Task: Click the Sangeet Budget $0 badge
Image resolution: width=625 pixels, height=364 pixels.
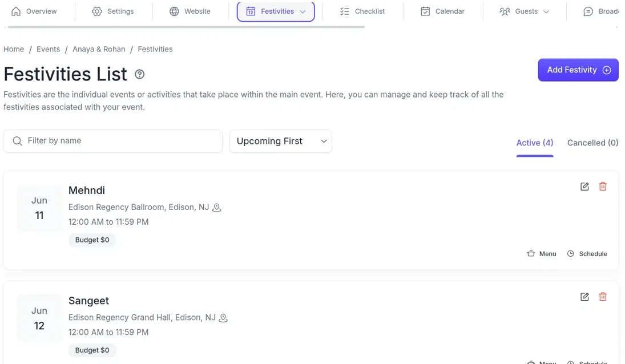Action: pos(92,350)
